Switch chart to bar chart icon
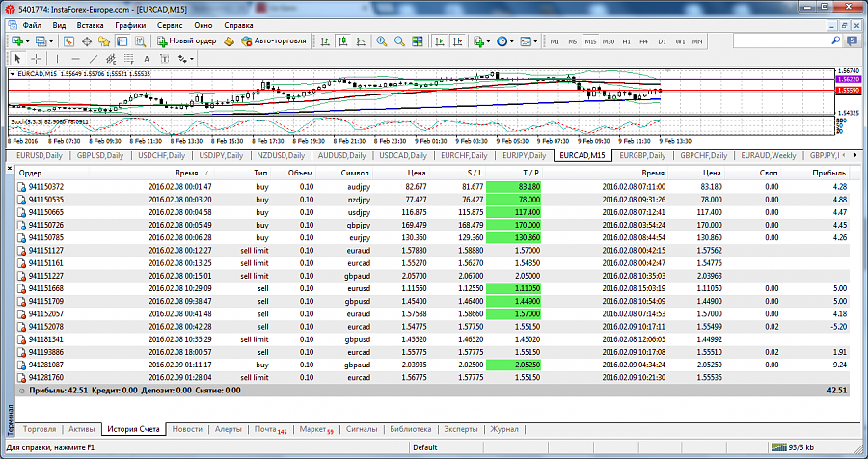Screen dimensions: 868x459 click(x=325, y=40)
